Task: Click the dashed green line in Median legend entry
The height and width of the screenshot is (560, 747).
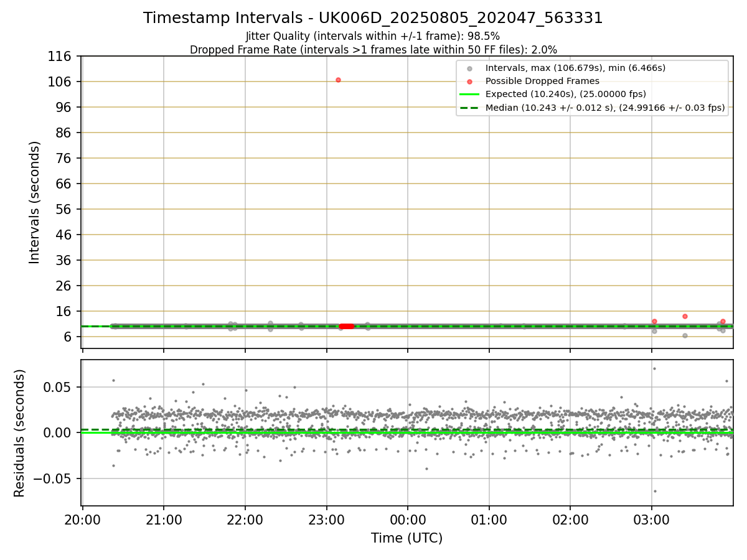Action: pos(469,108)
